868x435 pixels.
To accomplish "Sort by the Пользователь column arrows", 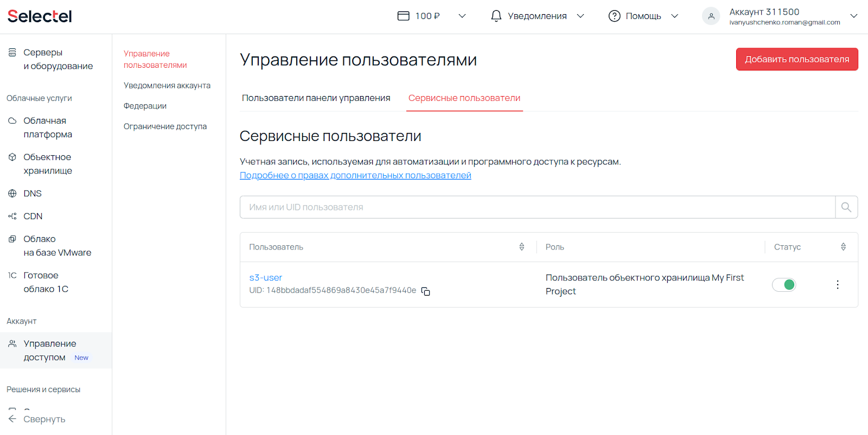I will click(x=522, y=247).
